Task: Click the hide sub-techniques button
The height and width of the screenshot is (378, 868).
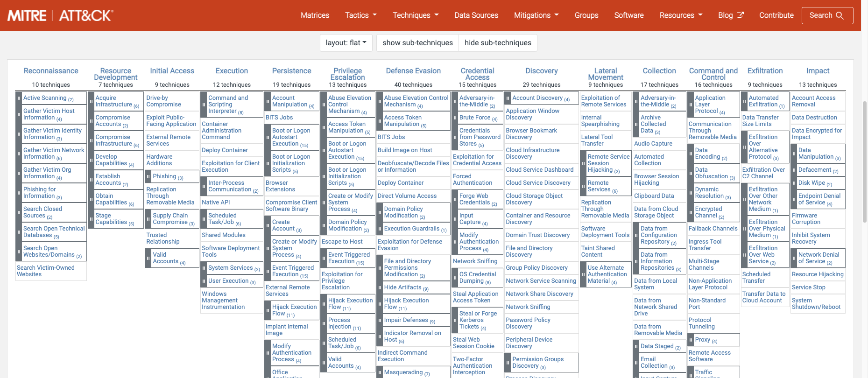Action: tap(498, 43)
